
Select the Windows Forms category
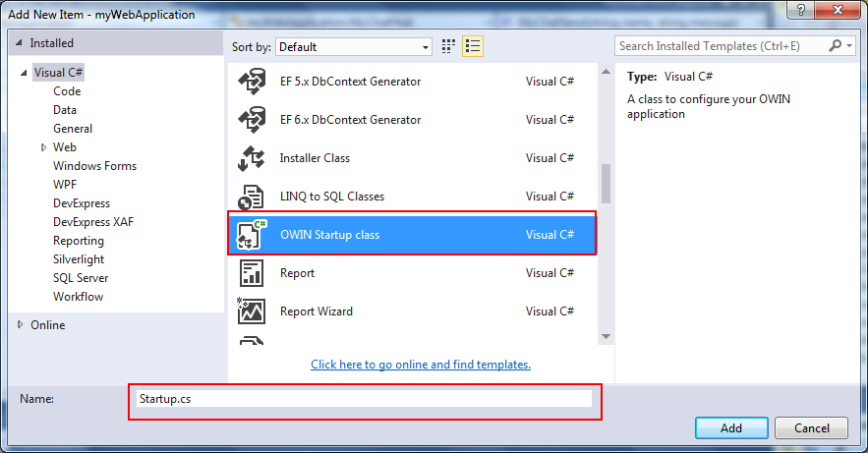coord(94,166)
